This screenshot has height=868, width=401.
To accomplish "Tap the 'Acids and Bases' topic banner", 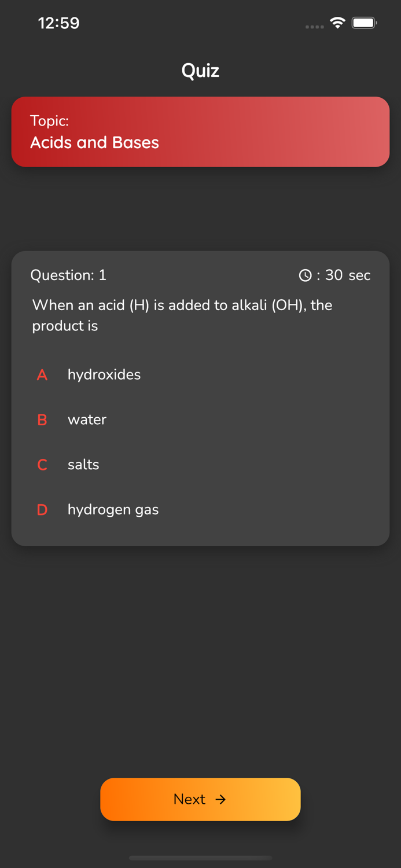I will coord(200,132).
